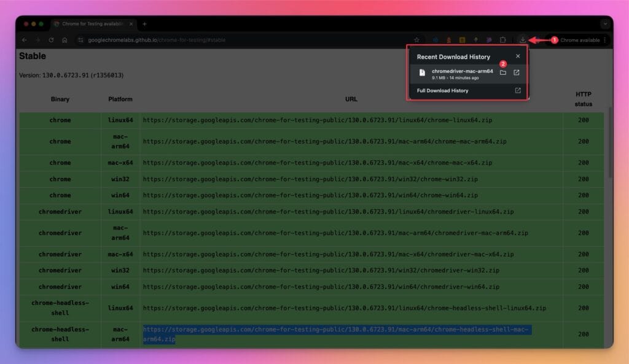Image resolution: width=629 pixels, height=364 pixels.
Task: View site information icon in address bar
Action: (x=80, y=40)
